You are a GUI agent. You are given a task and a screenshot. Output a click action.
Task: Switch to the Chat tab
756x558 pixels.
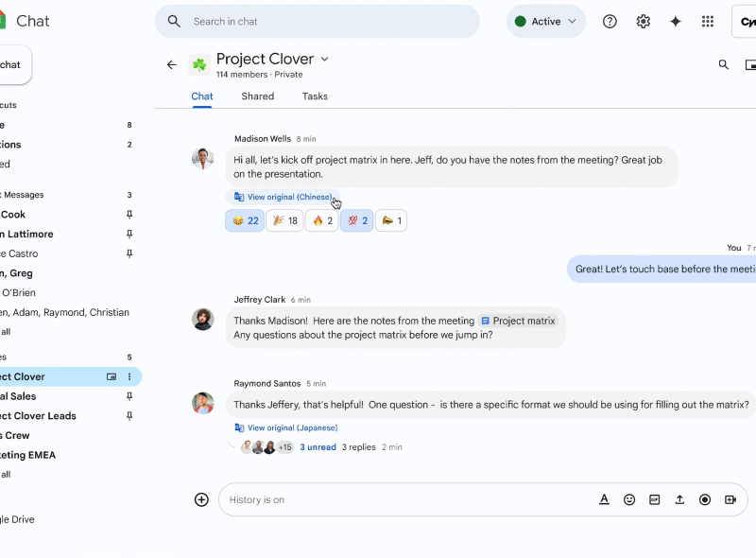(x=202, y=96)
